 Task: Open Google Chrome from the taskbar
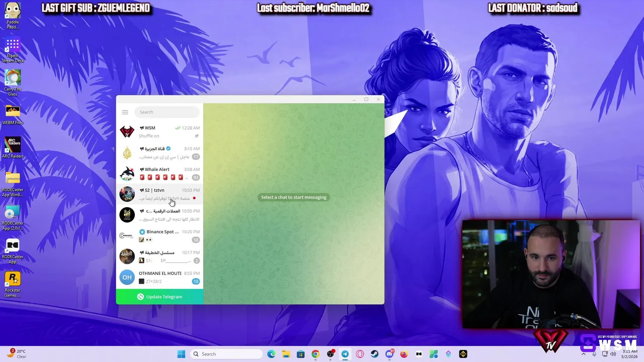pos(315,354)
